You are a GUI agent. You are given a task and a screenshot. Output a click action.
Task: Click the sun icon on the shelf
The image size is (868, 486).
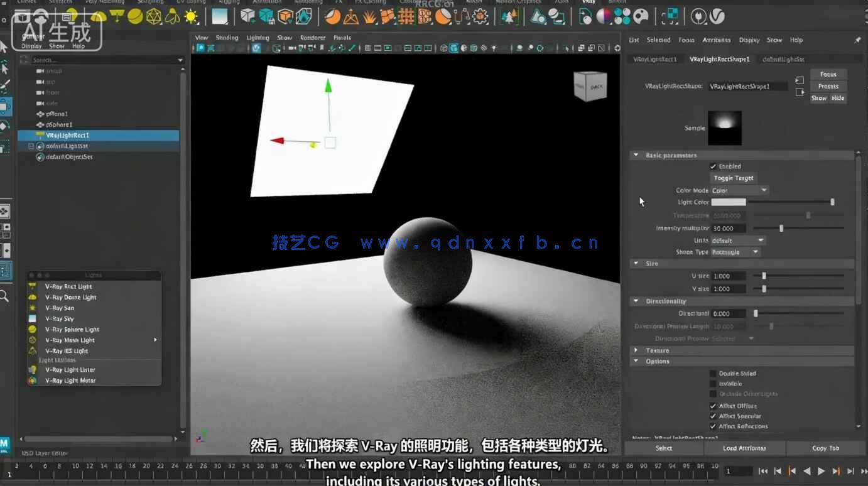tap(190, 17)
